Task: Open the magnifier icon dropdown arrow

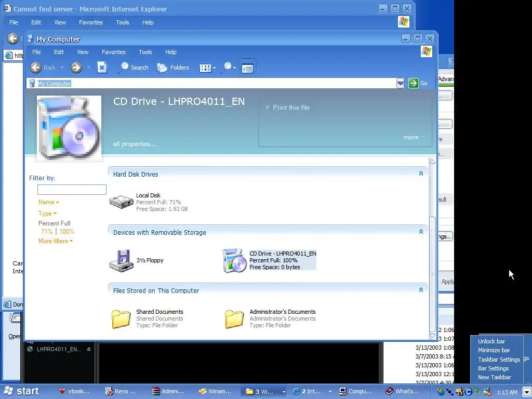Action: tap(234, 68)
